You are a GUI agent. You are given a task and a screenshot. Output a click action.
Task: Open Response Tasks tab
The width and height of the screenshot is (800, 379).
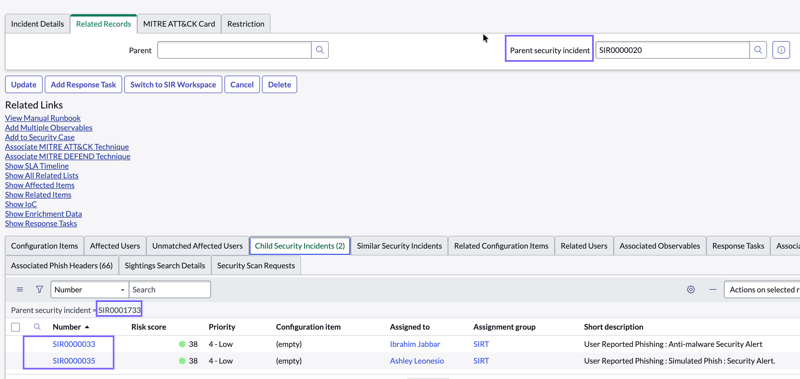738,246
